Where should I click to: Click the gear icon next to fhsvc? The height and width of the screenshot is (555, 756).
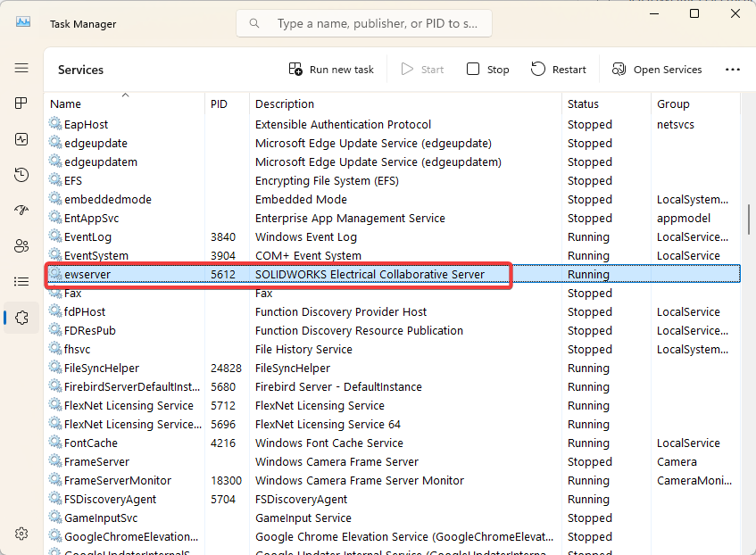coord(55,349)
